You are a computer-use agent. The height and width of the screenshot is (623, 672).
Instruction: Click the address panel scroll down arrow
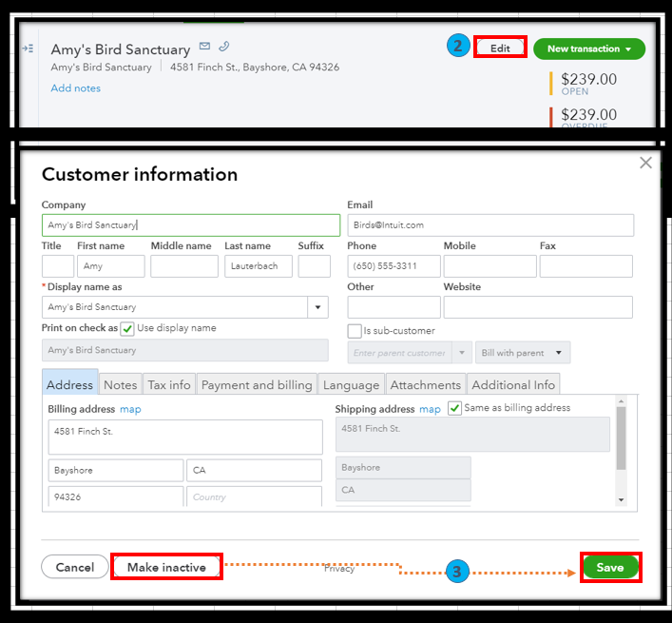[621, 500]
